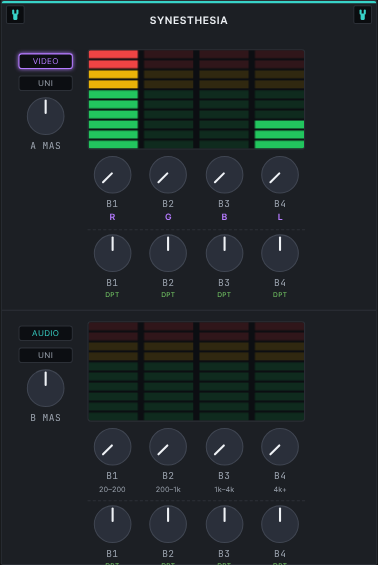Screen dimensions: 378x565
Task: Click the SYNESTHESIA title text
Action: (x=188, y=21)
